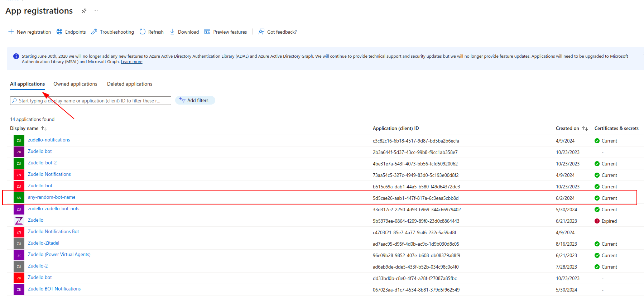This screenshot has height=308, width=644.
Task: Click the green AN icon for any-random-bot-name
Action: (x=19, y=198)
